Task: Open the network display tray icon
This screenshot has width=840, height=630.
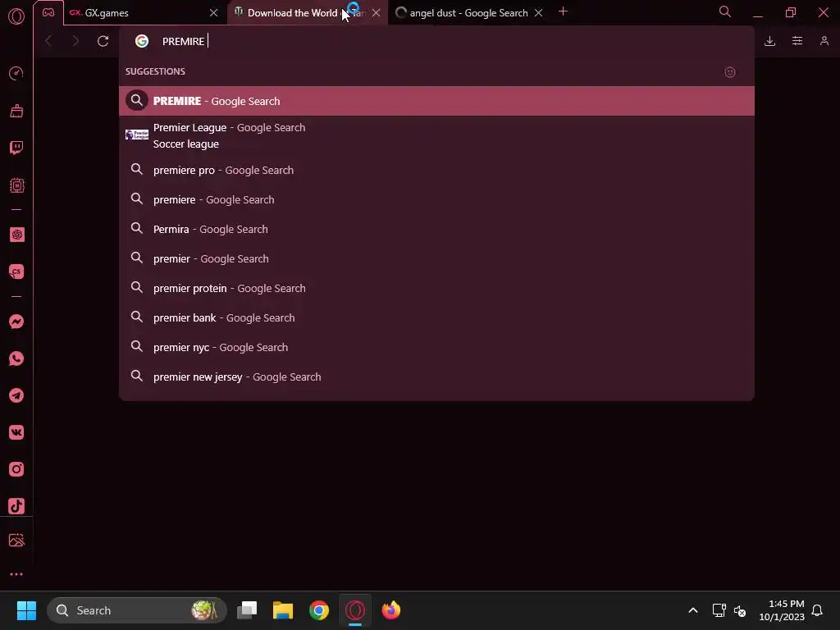Action: pos(719,610)
